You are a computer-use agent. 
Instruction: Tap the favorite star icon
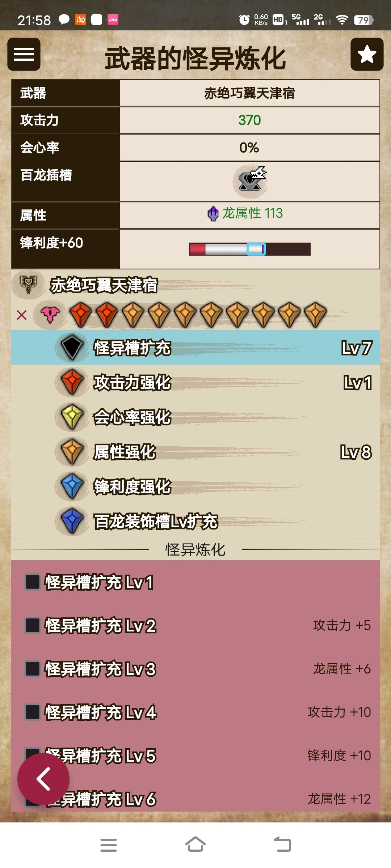(367, 54)
